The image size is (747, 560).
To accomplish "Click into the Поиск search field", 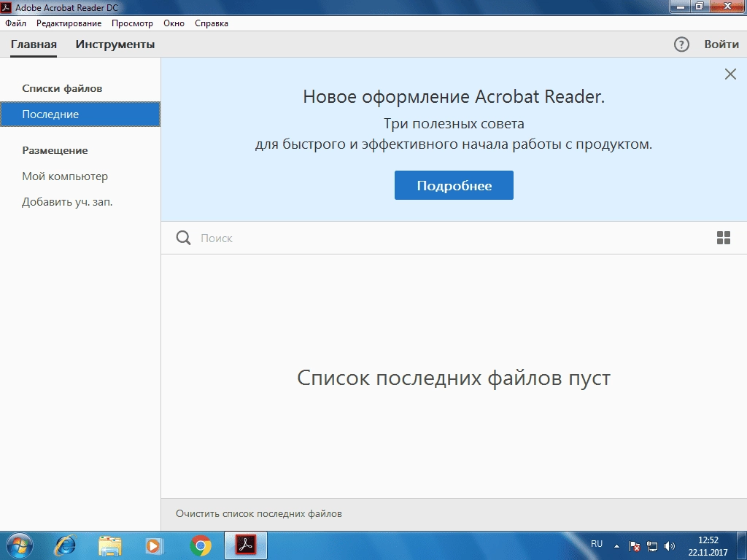I will click(x=452, y=238).
